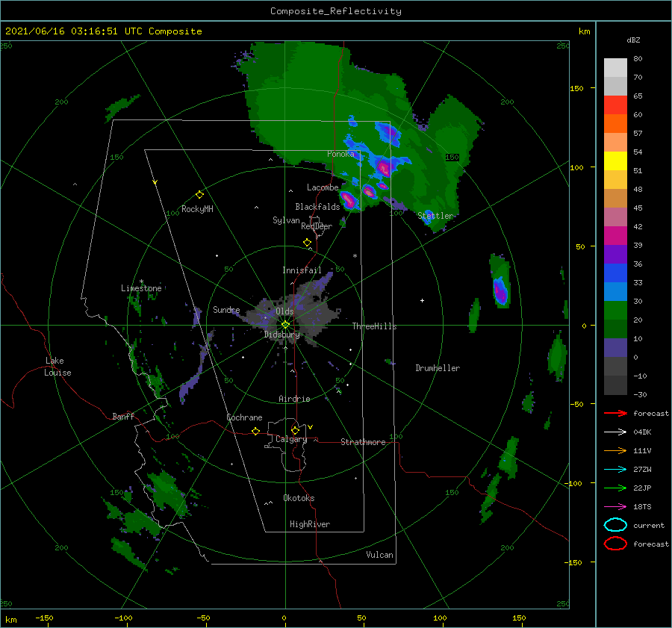
Task: Click the red forecast arrow in legend
Action: coord(615,413)
